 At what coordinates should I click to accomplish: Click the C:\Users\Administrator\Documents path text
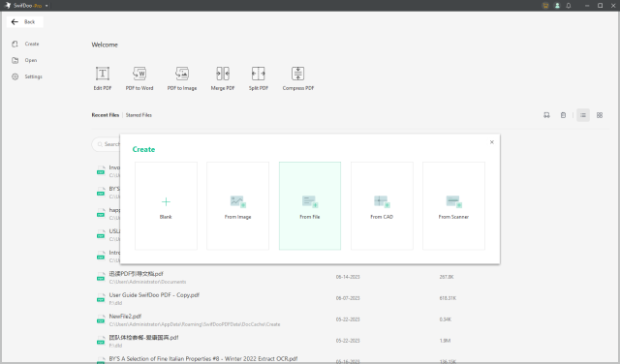click(147, 282)
